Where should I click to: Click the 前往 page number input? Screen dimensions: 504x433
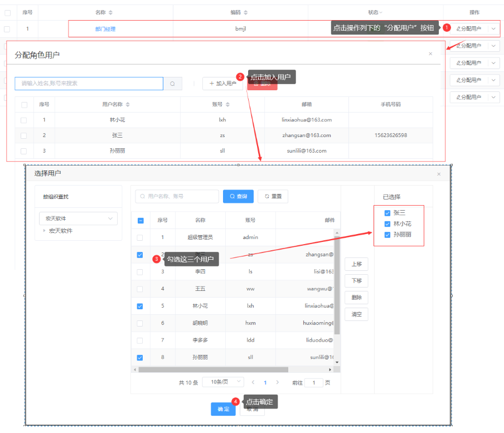pyautogui.click(x=314, y=383)
